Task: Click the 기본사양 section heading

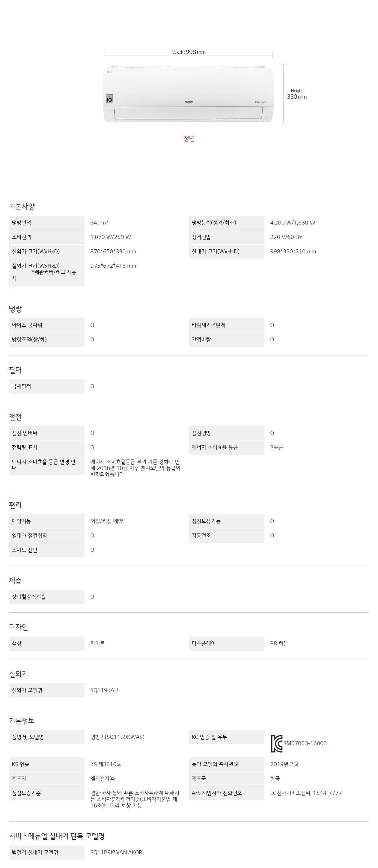Action: click(x=22, y=206)
